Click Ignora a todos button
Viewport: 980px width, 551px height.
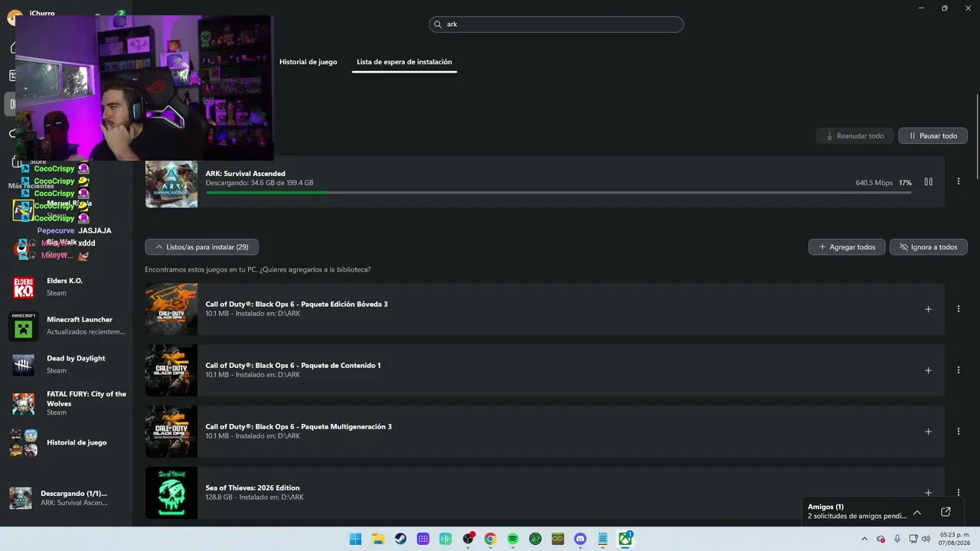(x=928, y=247)
